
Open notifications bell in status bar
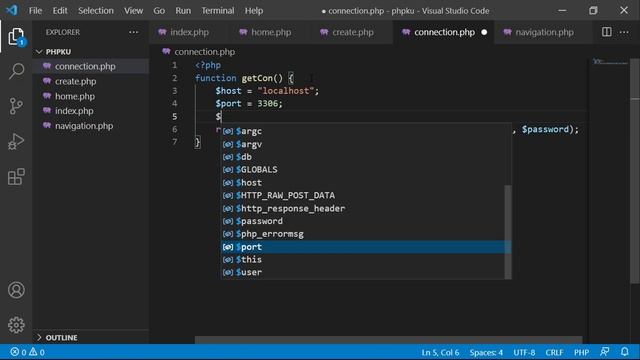click(x=625, y=352)
